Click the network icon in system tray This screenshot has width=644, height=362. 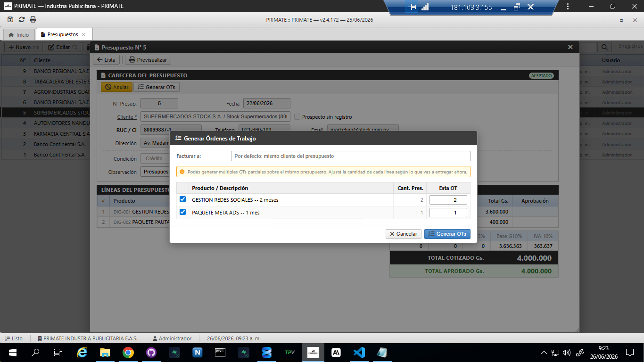pyautogui.click(x=555, y=353)
